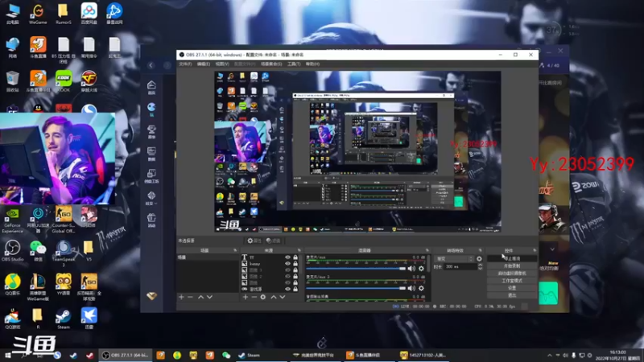The width and height of the screenshot is (644, 362).
Task: Move scene down in Scenes panel
Action: point(209,297)
